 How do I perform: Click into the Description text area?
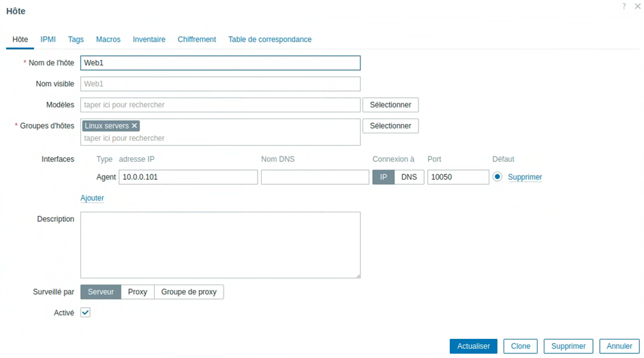coord(220,244)
